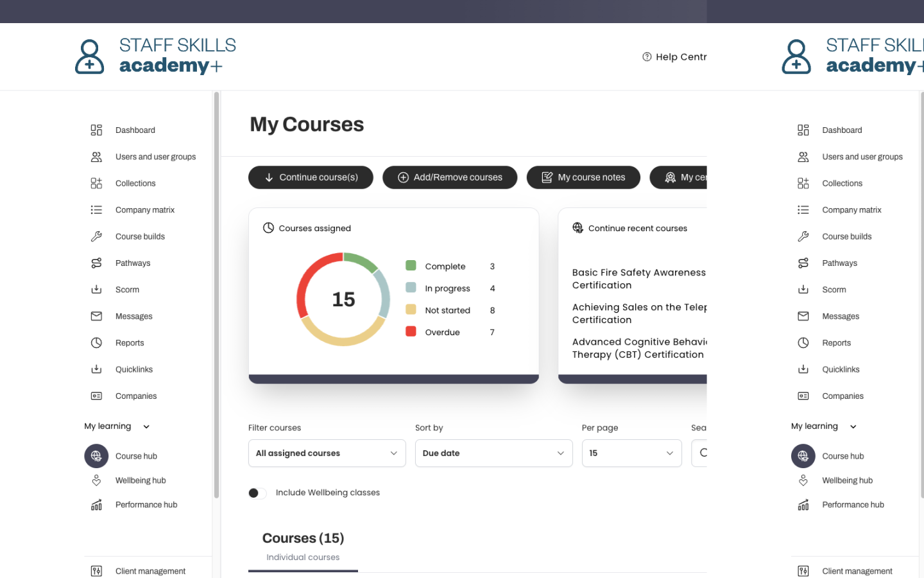The image size is (924, 578).
Task: Open Company matrix list icon in left sidebar
Action: pyautogui.click(x=96, y=210)
